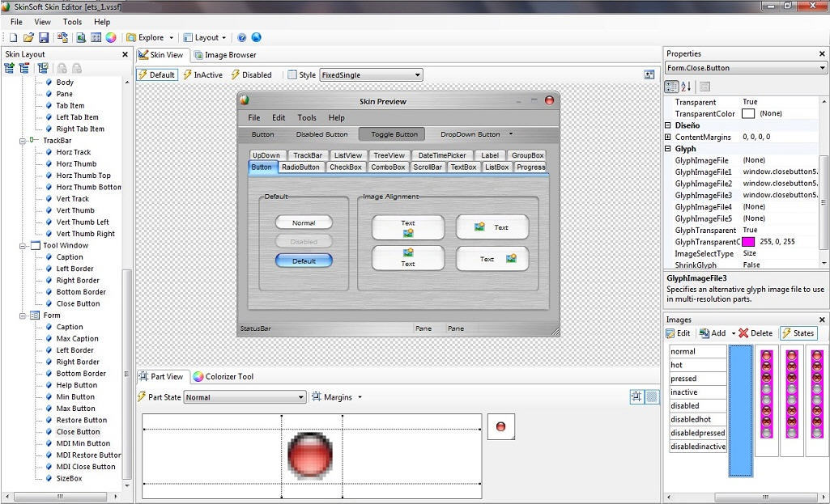Click the Normal button in Skin Preview
Screen dimensions: 830x504
[x=304, y=222]
